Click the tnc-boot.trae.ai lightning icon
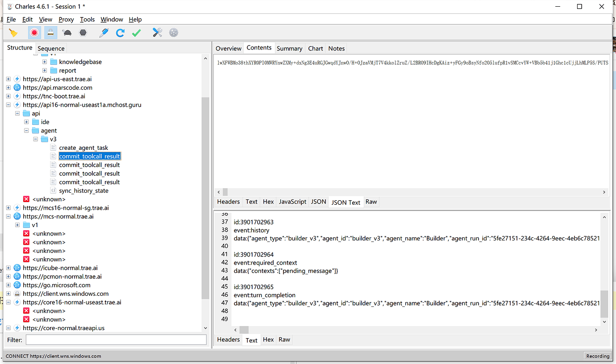616x364 pixels. click(17, 96)
